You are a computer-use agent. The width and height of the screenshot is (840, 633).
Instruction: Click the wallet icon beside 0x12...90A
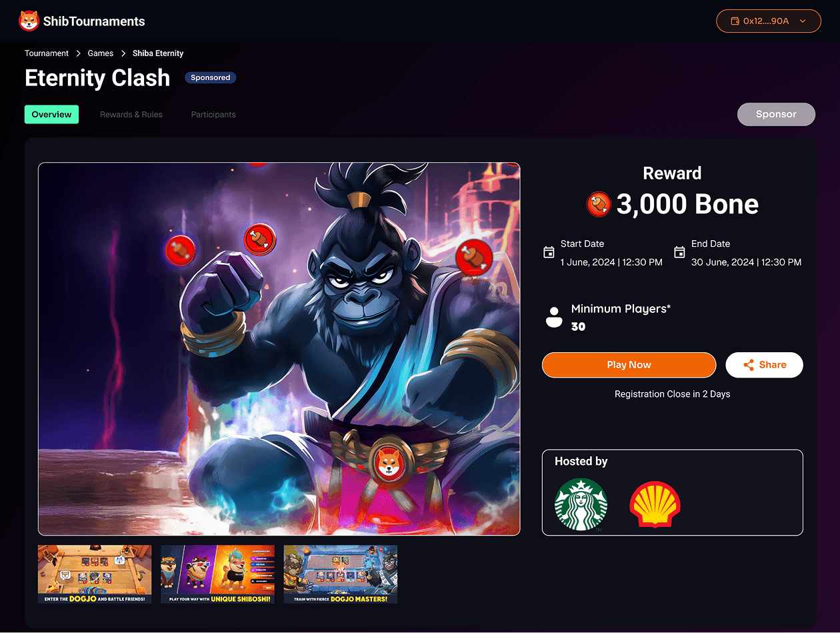(735, 21)
